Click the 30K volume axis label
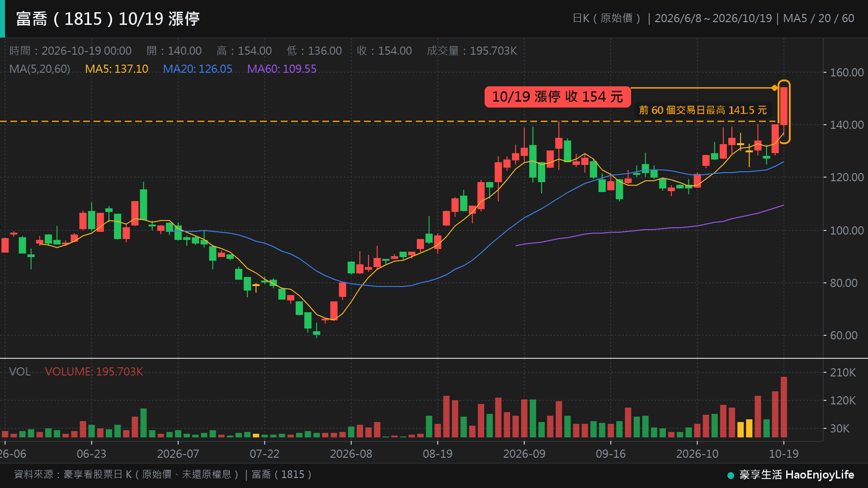Viewport: 868px width, 488px height. point(840,428)
